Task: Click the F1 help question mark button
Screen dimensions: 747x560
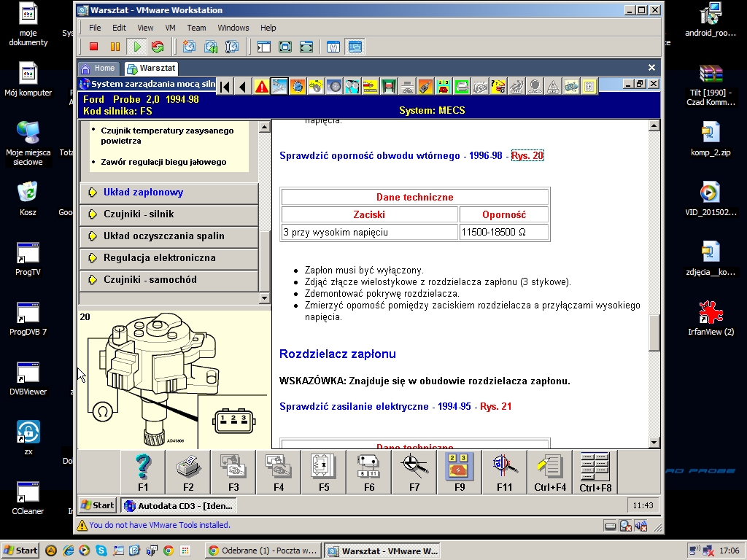Action: (x=143, y=471)
